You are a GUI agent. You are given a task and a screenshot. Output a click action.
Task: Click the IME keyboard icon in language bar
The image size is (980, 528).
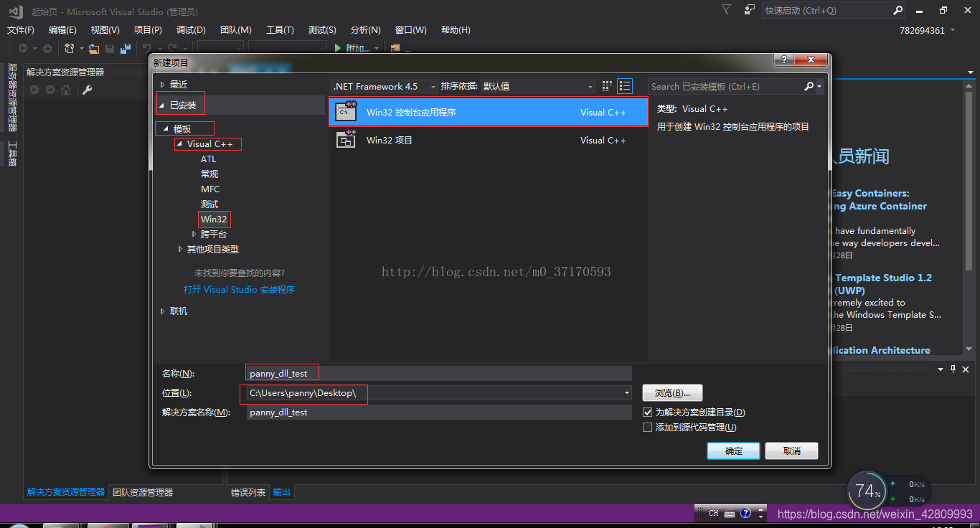[x=730, y=514]
